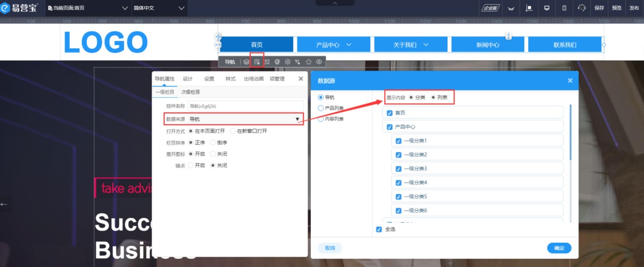This screenshot has width=644, height=267.
Task: Click the 取消 cancel button
Action: pos(330,248)
